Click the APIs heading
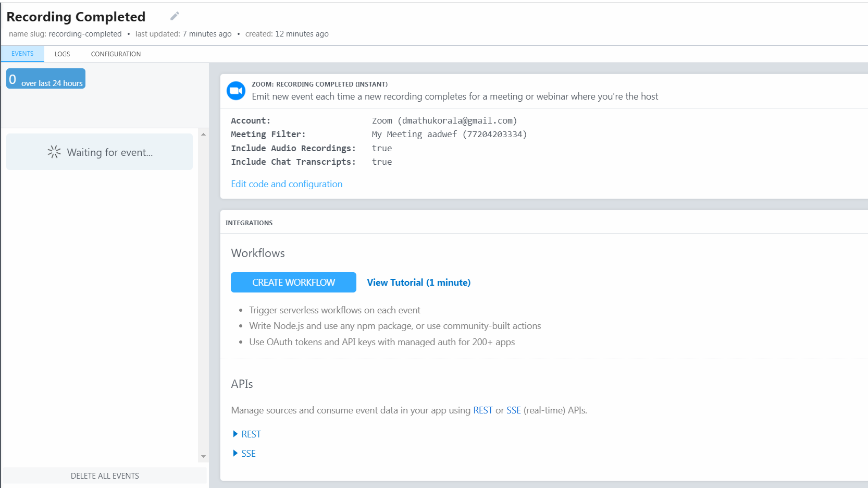The image size is (868, 488). point(242,384)
